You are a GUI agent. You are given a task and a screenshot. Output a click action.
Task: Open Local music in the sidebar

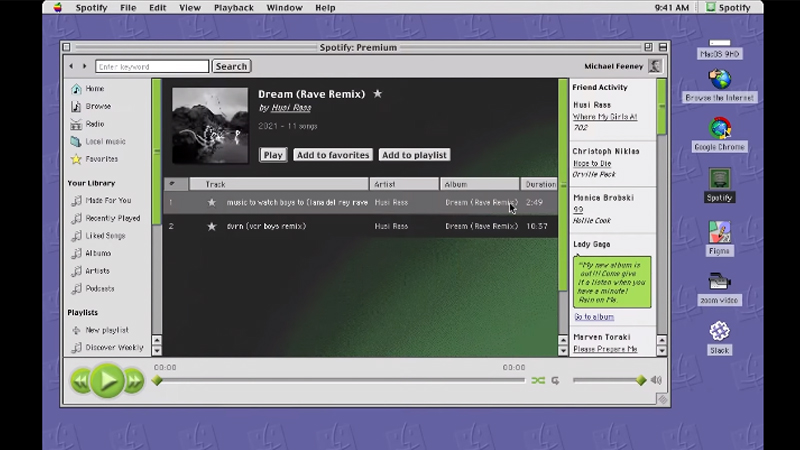tap(98, 141)
